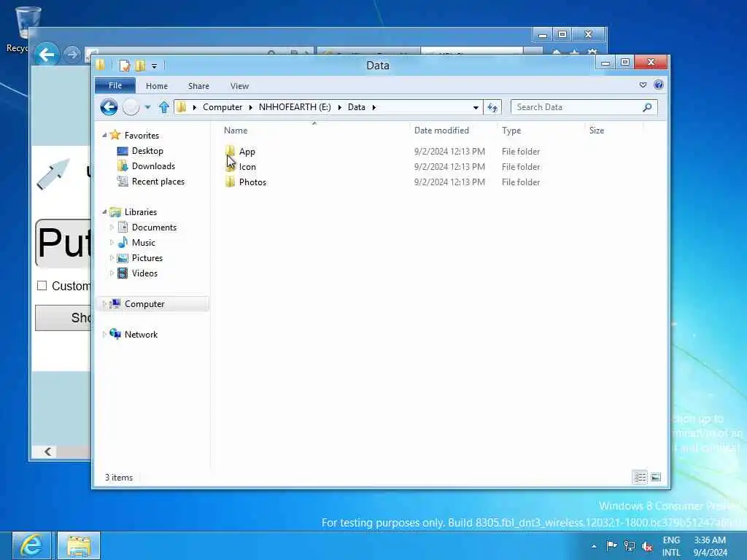Open the File ribbon tab
This screenshot has width=747, height=560.
[x=115, y=86]
